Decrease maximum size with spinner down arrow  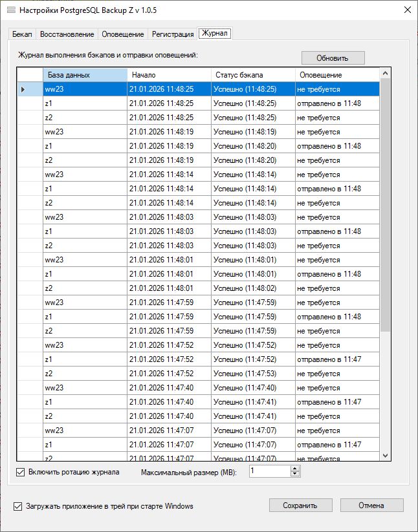click(295, 474)
